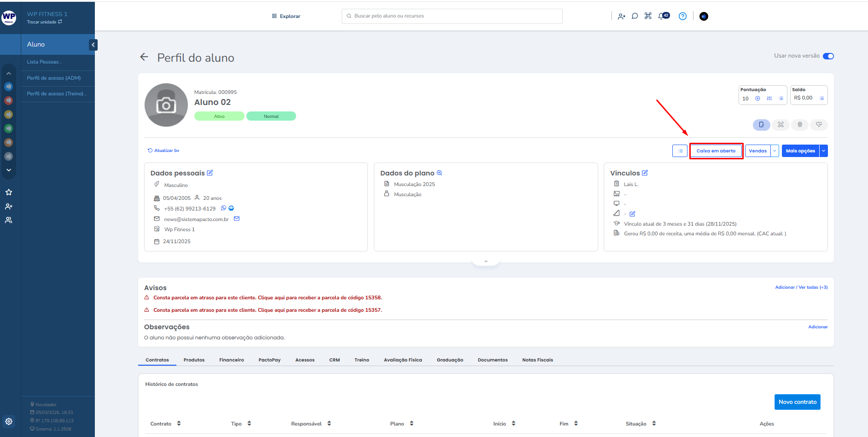
Task: Focus the student search input field
Action: point(456,16)
